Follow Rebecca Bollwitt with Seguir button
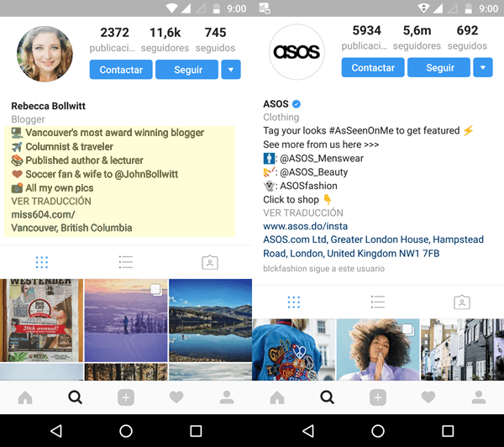 (186, 70)
